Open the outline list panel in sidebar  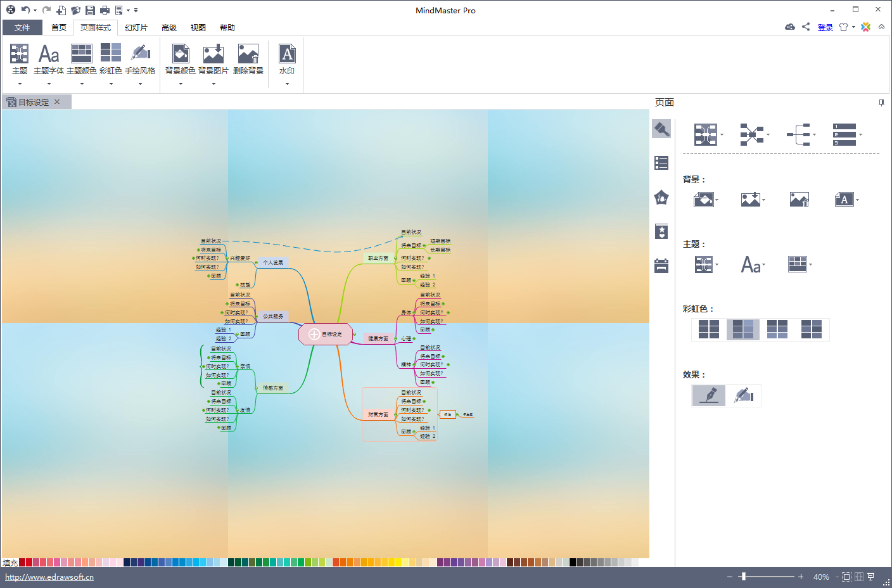(x=661, y=163)
